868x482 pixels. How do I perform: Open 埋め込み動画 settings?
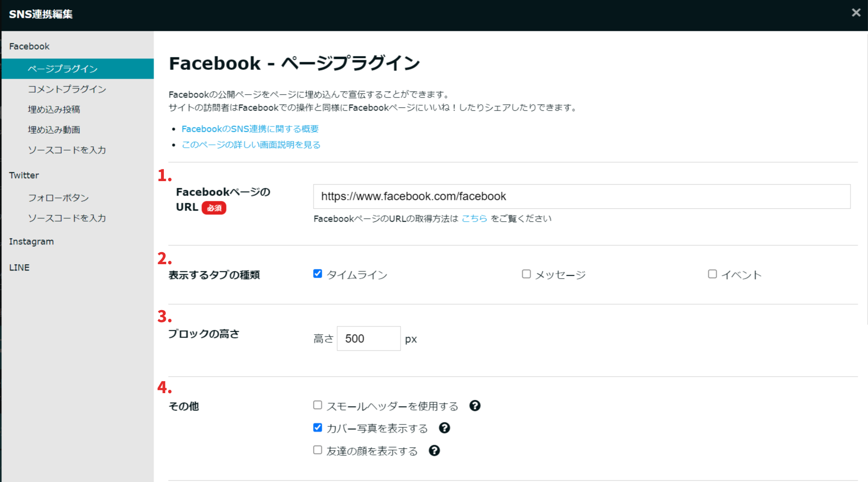point(53,129)
